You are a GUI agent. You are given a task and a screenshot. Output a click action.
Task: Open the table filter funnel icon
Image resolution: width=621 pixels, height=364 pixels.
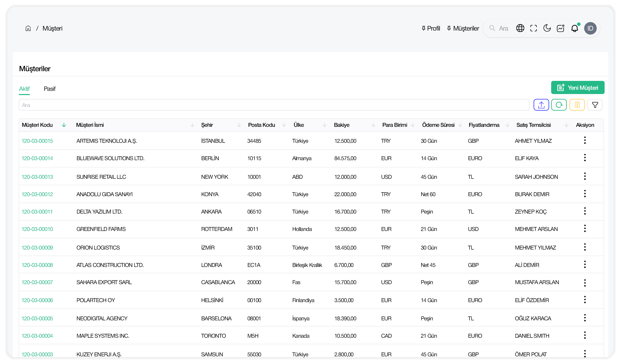[x=595, y=105]
